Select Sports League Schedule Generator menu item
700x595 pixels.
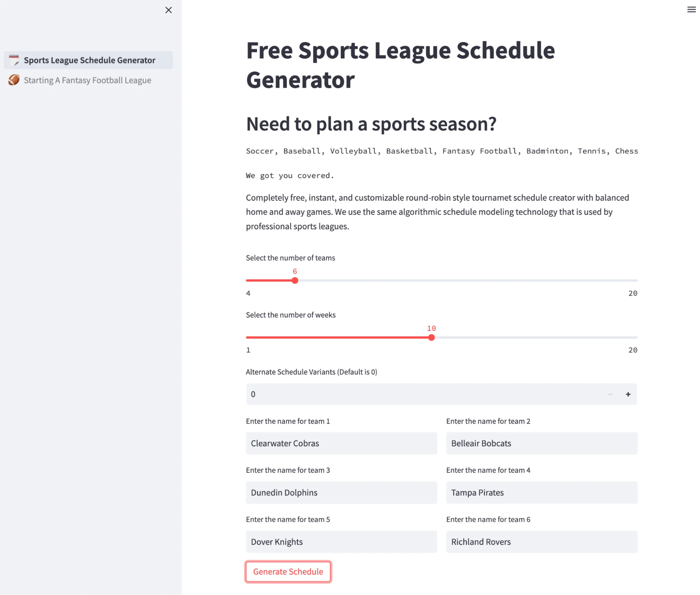91,59
